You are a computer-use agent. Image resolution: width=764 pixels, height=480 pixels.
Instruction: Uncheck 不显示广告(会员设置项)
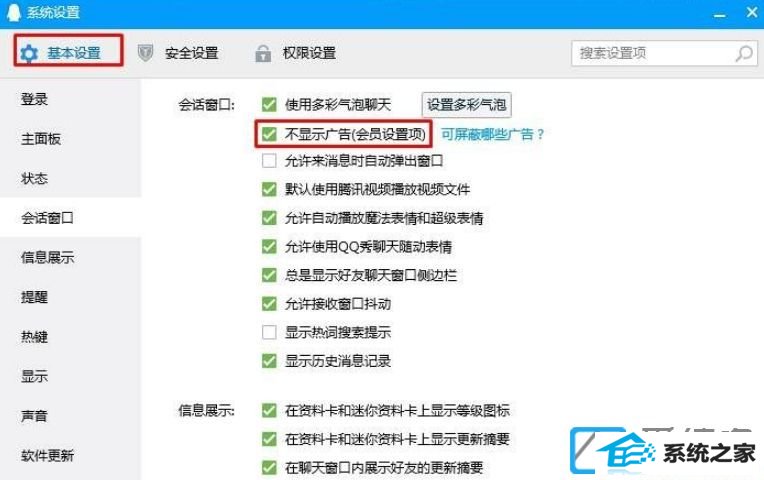(x=269, y=134)
